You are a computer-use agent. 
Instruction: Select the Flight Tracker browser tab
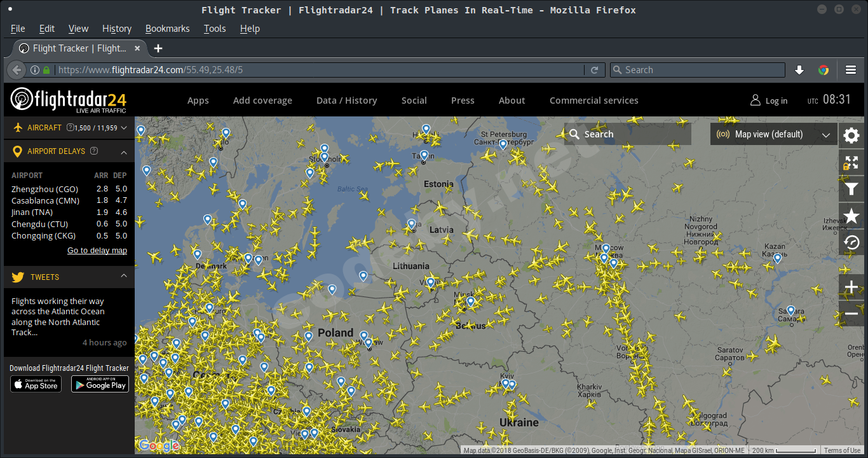coord(79,48)
